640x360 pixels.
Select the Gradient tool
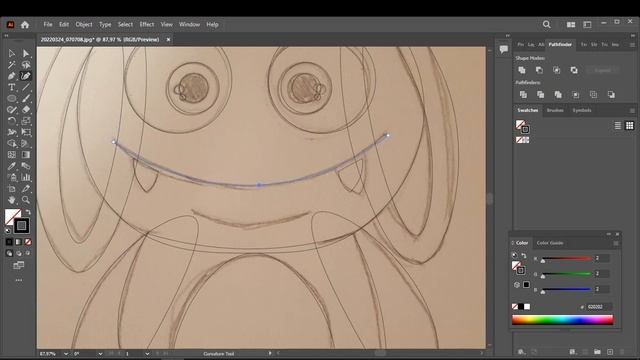point(26,155)
